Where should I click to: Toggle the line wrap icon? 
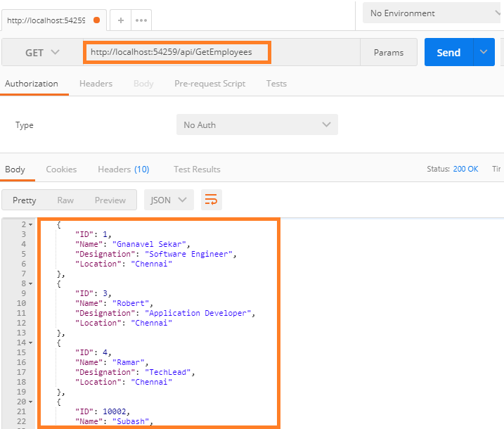click(x=211, y=200)
